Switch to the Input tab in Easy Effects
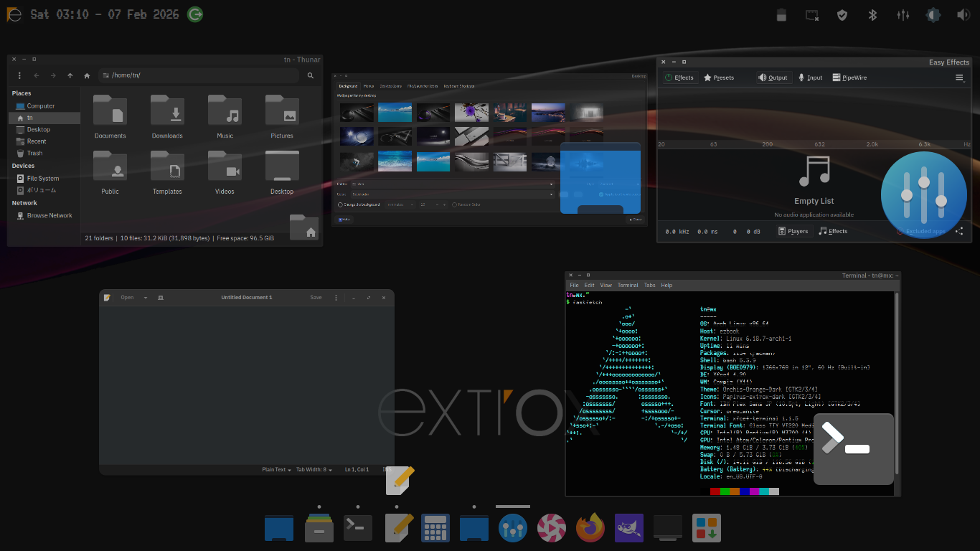Screen dimensions: 980x551 [x=811, y=77]
